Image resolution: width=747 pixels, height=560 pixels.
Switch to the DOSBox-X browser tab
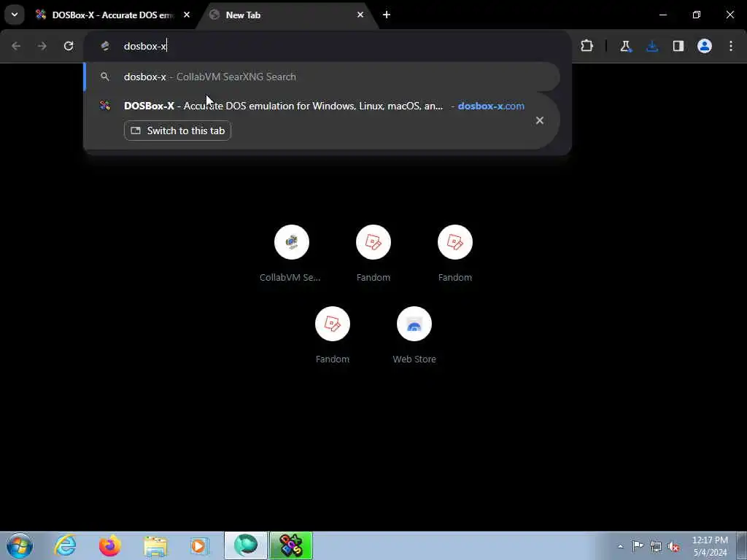[112, 15]
